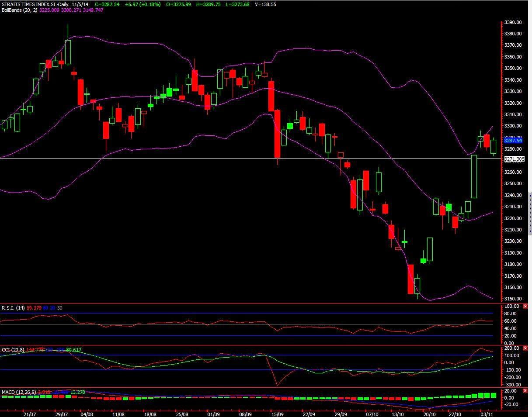Select the white horizontal line at 3271.305
Screen dimensions: 532x417
(x=251, y=159)
